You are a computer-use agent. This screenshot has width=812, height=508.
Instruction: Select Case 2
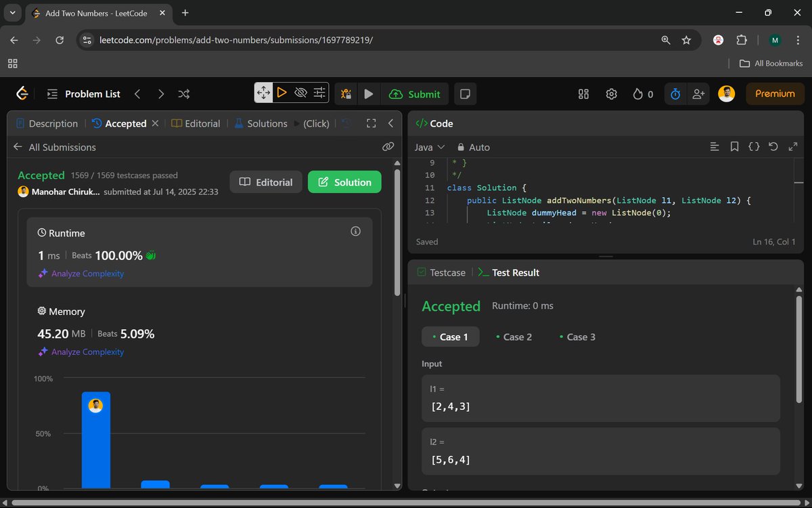pyautogui.click(x=514, y=337)
